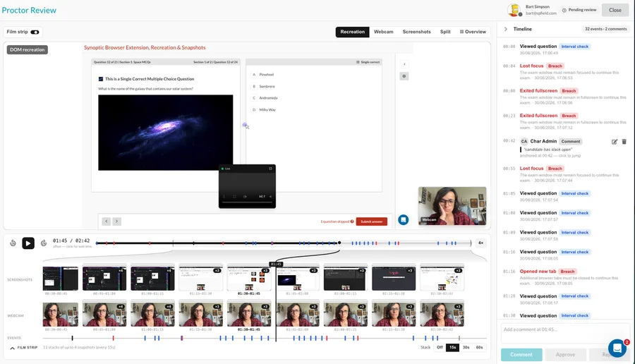The image size is (635, 364).
Task: Collapse the Timeline panel chevron
Action: [505, 29]
